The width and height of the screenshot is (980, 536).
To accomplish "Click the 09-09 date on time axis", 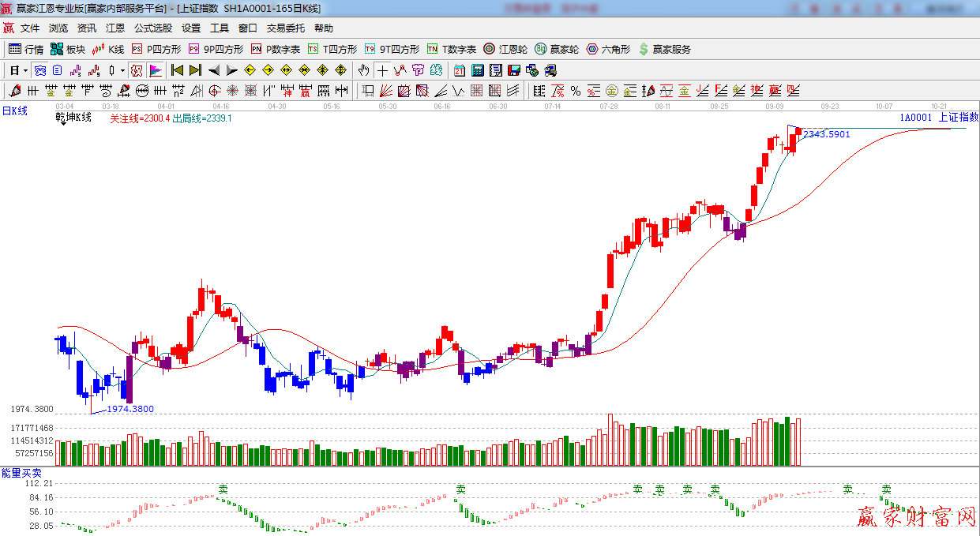I will tap(774, 105).
